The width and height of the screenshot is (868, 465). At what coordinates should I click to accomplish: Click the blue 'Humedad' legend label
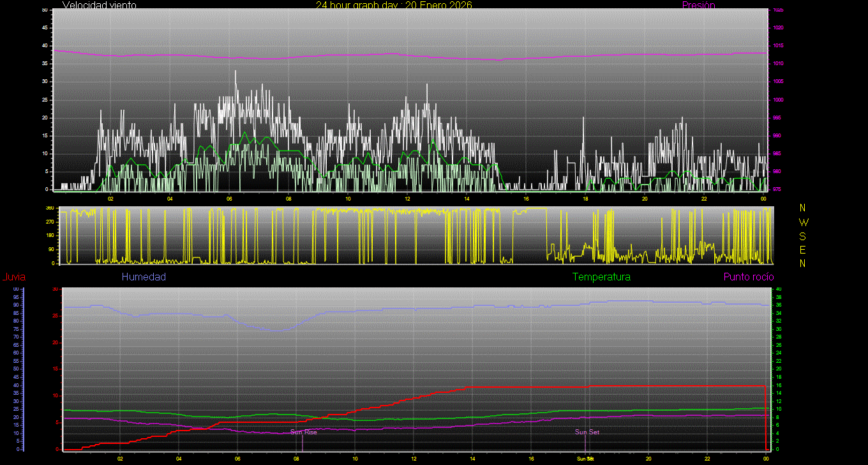pyautogui.click(x=144, y=277)
